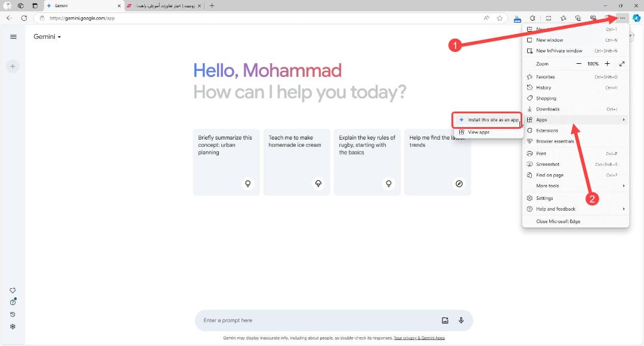The image size is (644, 346).
Task: Open Gemini settings gear in sidebar
Action: pyautogui.click(x=13, y=327)
